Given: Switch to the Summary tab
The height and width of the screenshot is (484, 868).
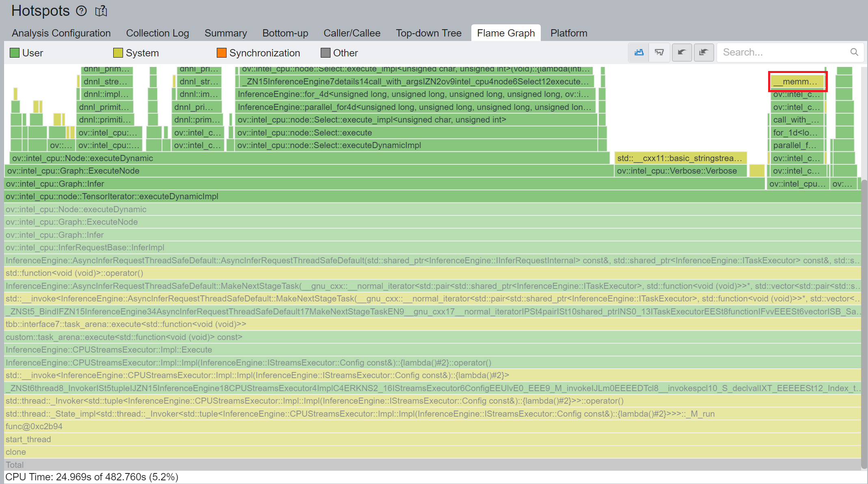Looking at the screenshot, I should tap(226, 33).
